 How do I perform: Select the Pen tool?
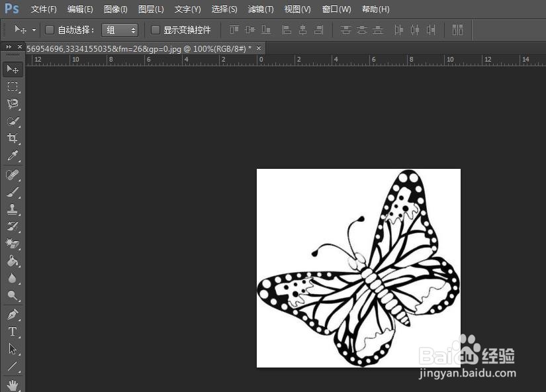click(13, 315)
